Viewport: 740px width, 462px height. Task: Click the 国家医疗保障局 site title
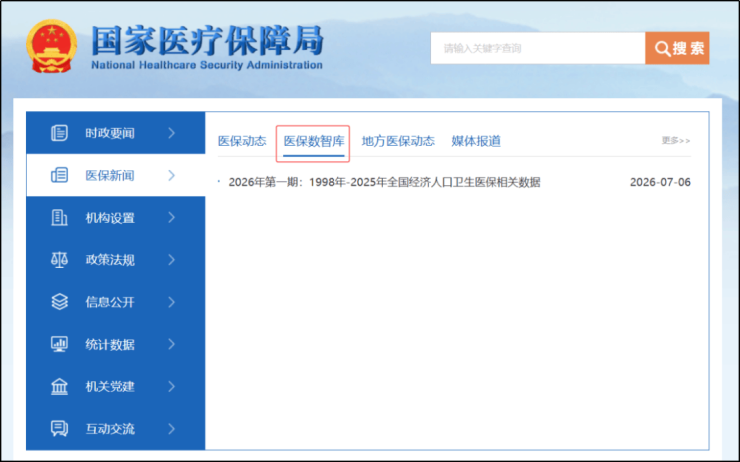click(x=207, y=40)
